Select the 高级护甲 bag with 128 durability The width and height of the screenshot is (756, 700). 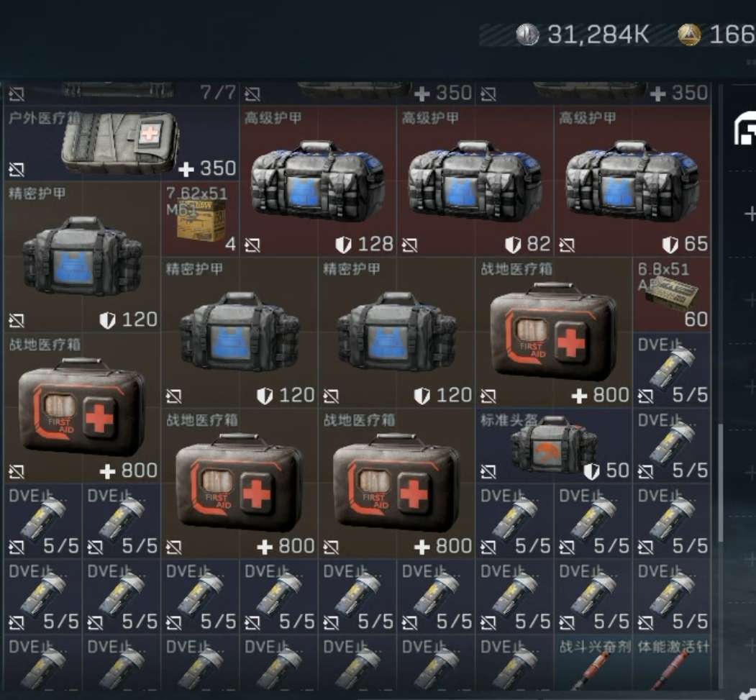tap(318, 181)
